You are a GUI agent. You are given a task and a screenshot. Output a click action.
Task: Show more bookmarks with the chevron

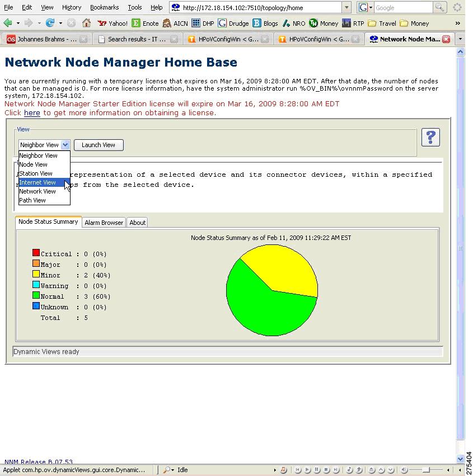(x=457, y=23)
